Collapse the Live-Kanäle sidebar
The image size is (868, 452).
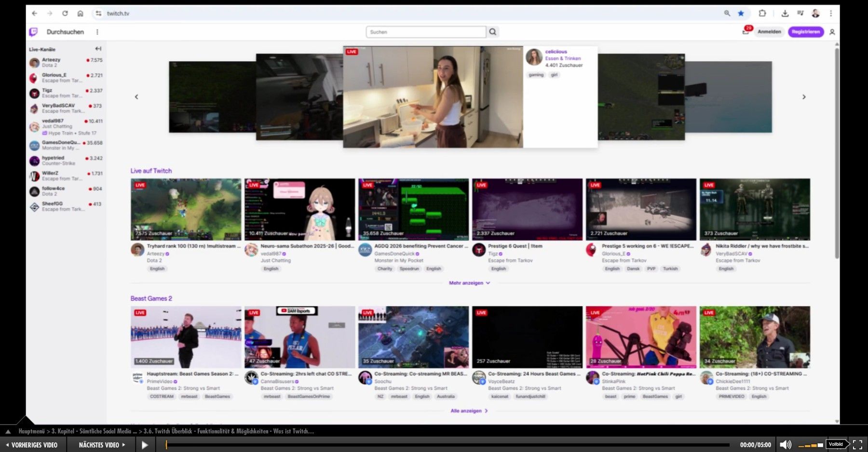tap(98, 49)
